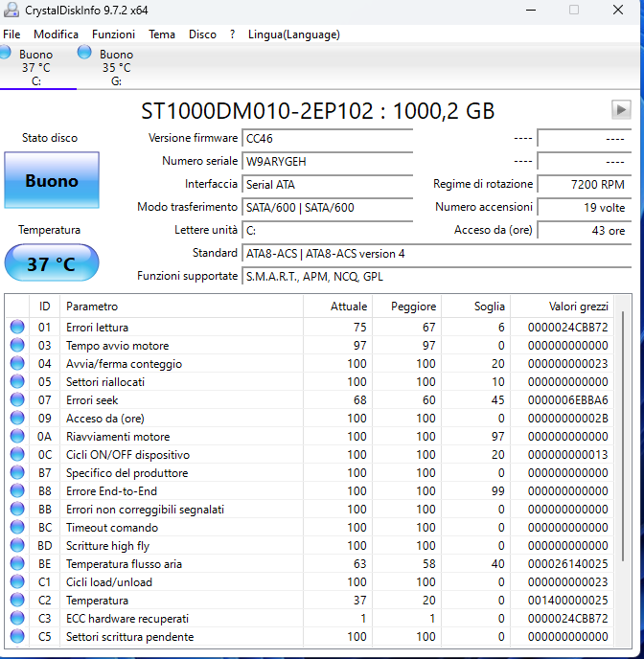Click the Serial ATA interface field
The height and width of the screenshot is (659, 644).
click(x=328, y=185)
